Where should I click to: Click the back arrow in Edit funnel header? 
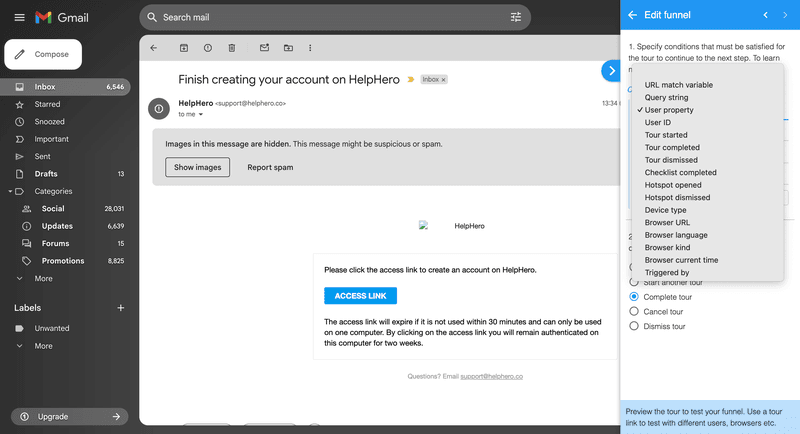(632, 15)
